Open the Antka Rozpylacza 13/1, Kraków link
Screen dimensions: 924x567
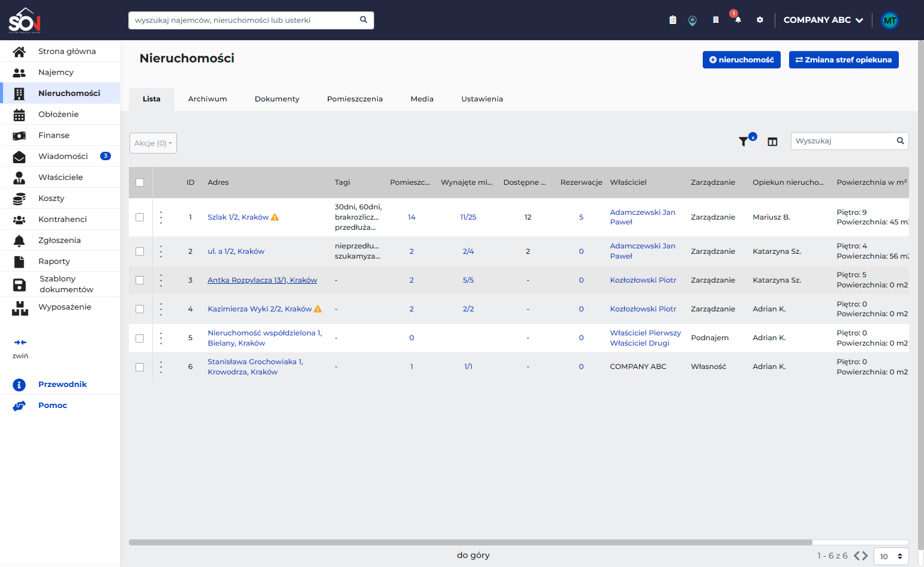click(262, 280)
